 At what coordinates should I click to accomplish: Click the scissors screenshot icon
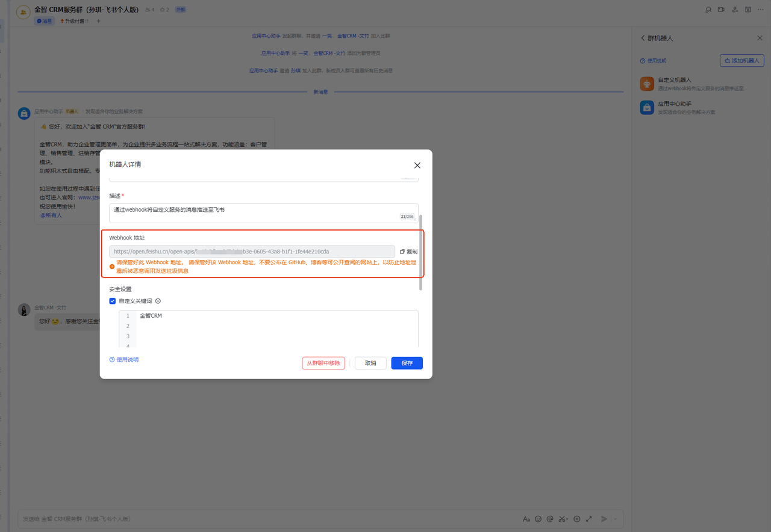561,519
